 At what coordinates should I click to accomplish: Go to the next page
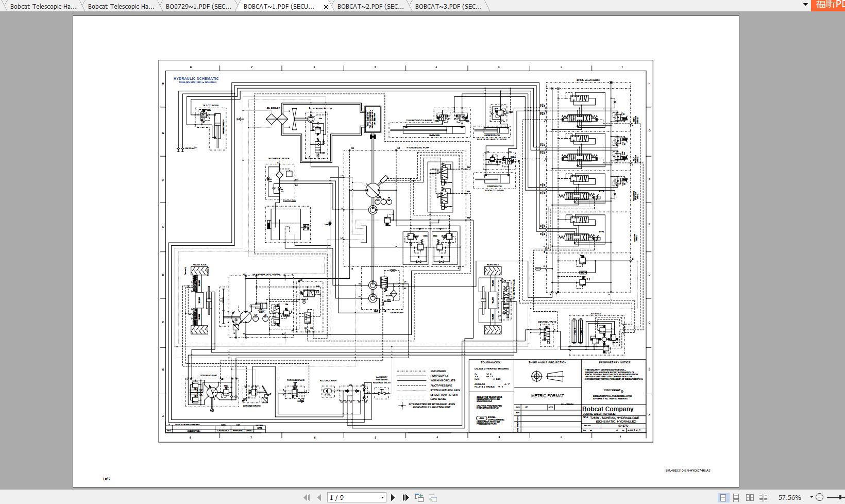pos(393,497)
